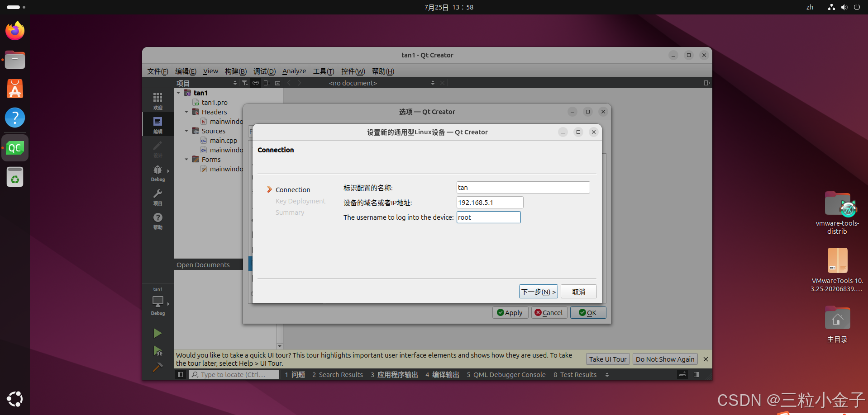
Task: Click the 标识配置的名称 name field
Action: 523,187
